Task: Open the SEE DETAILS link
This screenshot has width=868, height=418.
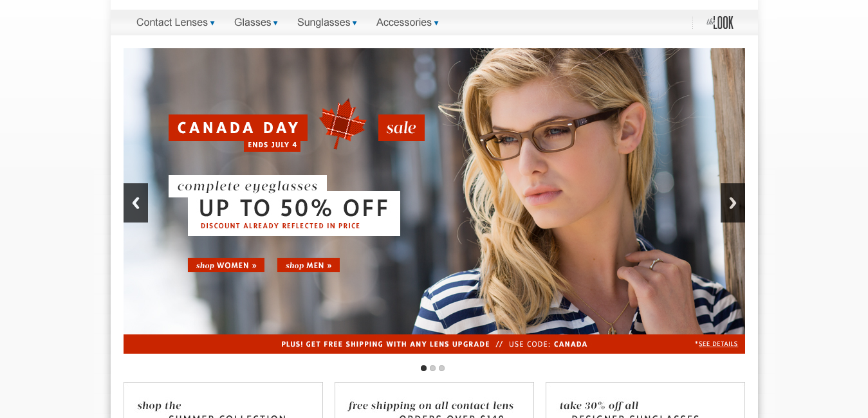Action: coord(718,344)
